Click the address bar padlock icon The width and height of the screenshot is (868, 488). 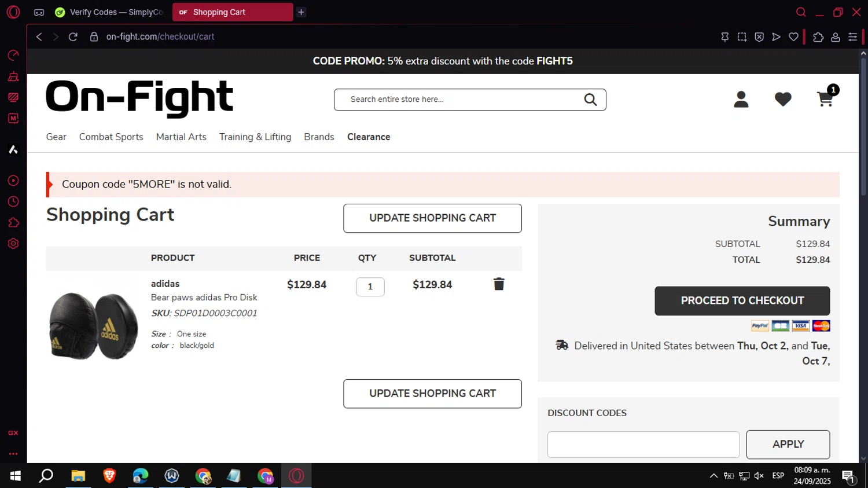tap(94, 36)
